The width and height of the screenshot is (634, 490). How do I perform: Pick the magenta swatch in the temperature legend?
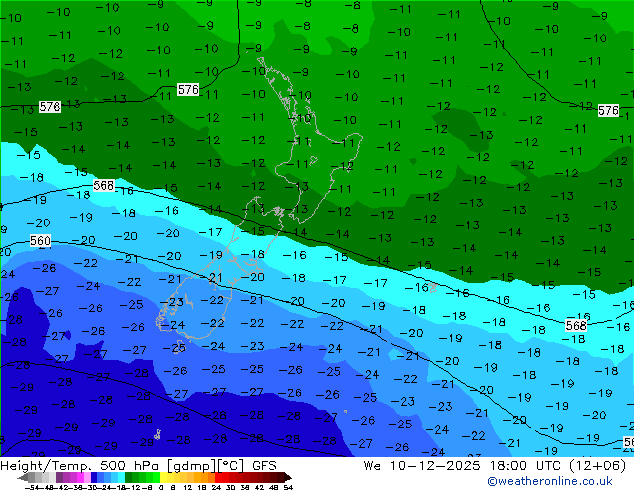pyautogui.click(x=80, y=478)
